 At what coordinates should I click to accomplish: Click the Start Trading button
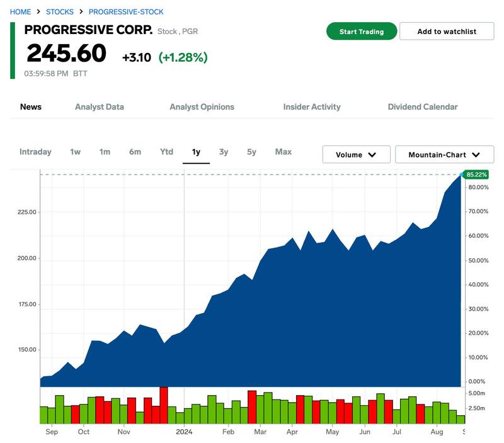[x=362, y=31]
